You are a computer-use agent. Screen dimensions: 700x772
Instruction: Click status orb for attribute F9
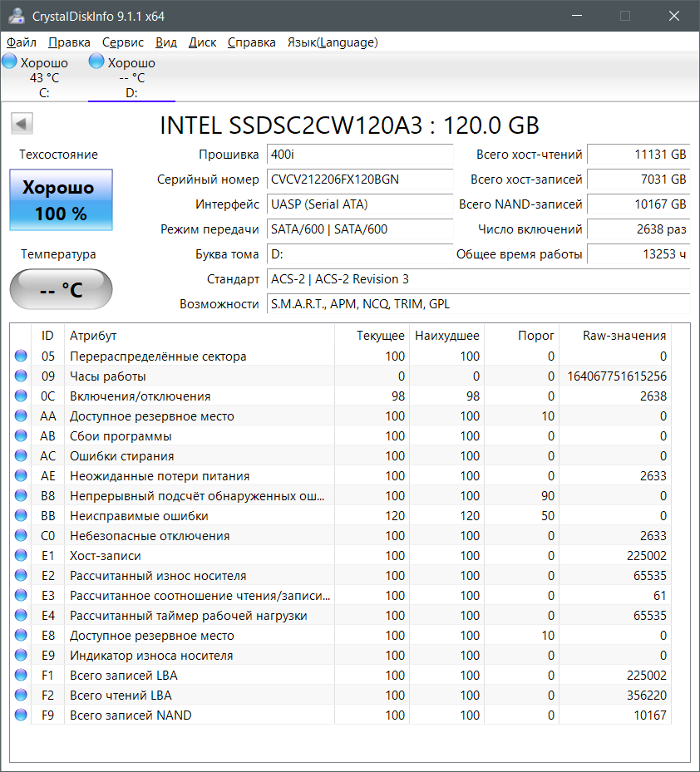tap(21, 715)
